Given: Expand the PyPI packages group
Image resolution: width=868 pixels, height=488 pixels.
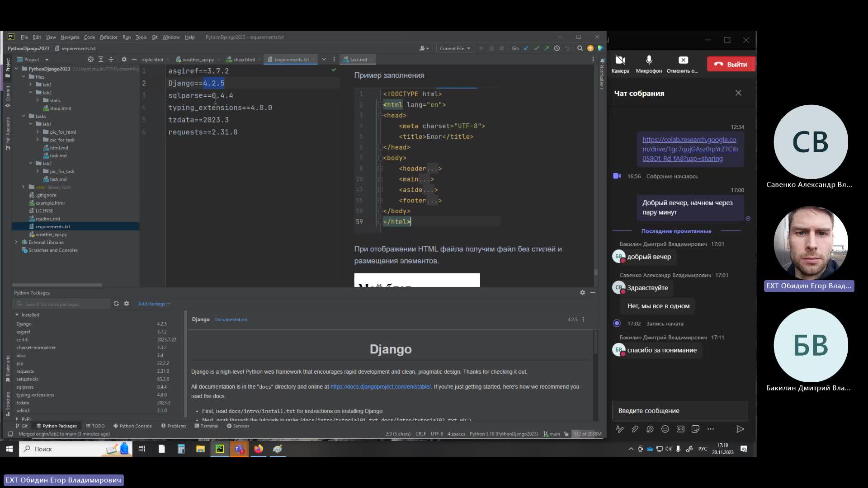Looking at the screenshot, I should 17,419.
